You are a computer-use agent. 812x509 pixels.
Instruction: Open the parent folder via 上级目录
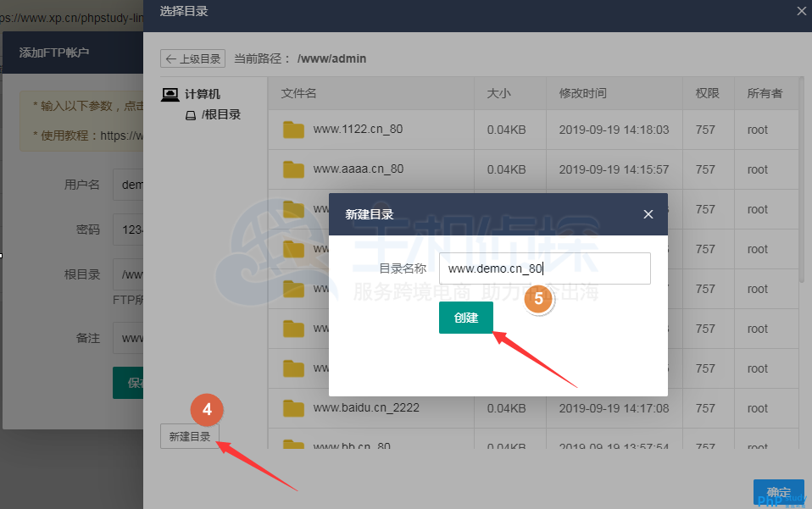pyautogui.click(x=192, y=58)
